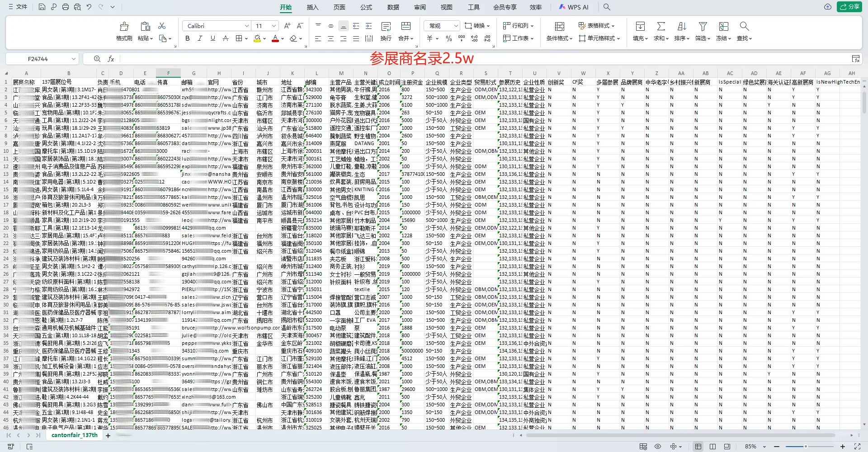The width and height of the screenshot is (868, 452).
Task: Click the Filter (筛选) funnel icon
Action: click(x=703, y=26)
